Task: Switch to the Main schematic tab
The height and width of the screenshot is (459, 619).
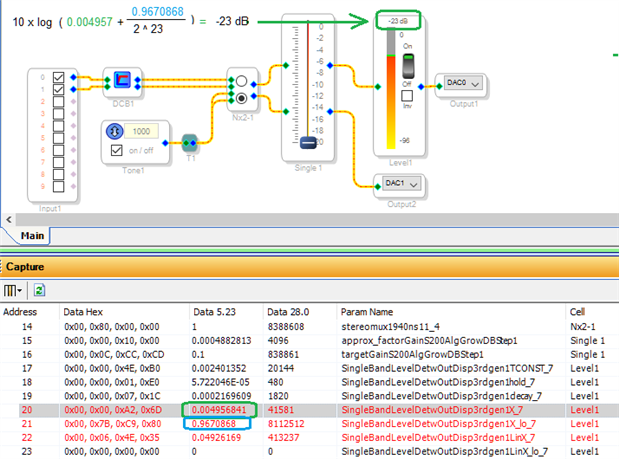Action: pos(32,236)
